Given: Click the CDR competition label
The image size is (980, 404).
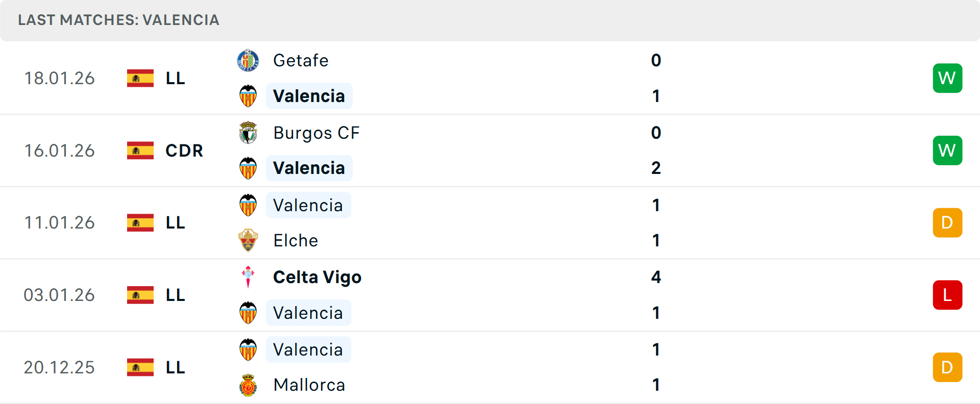Looking at the screenshot, I should point(184,150).
